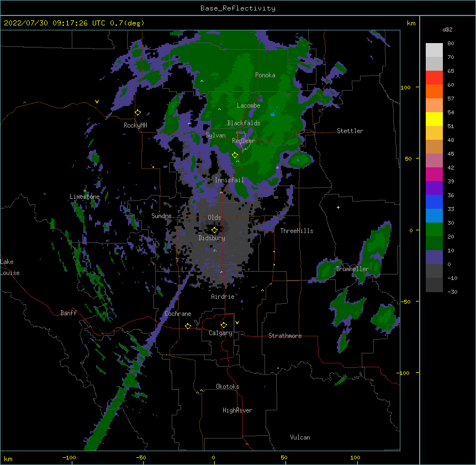Screen dimensions: 476x465
Task: Click the Drumheller town label
Action: pos(352,269)
